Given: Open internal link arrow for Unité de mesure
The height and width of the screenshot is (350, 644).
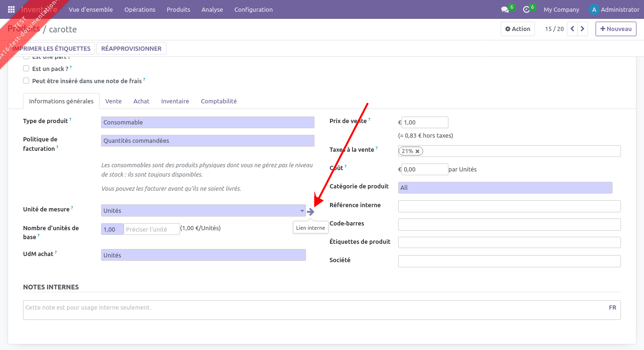Looking at the screenshot, I should (x=310, y=211).
